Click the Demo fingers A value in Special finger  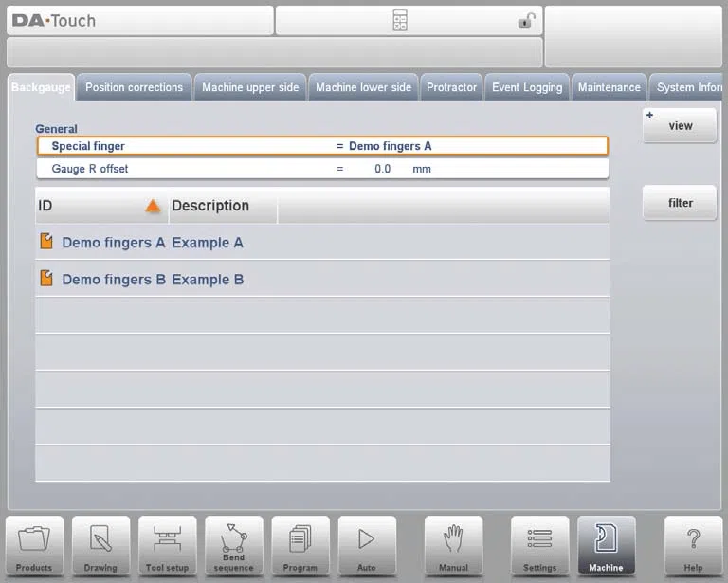coord(390,146)
